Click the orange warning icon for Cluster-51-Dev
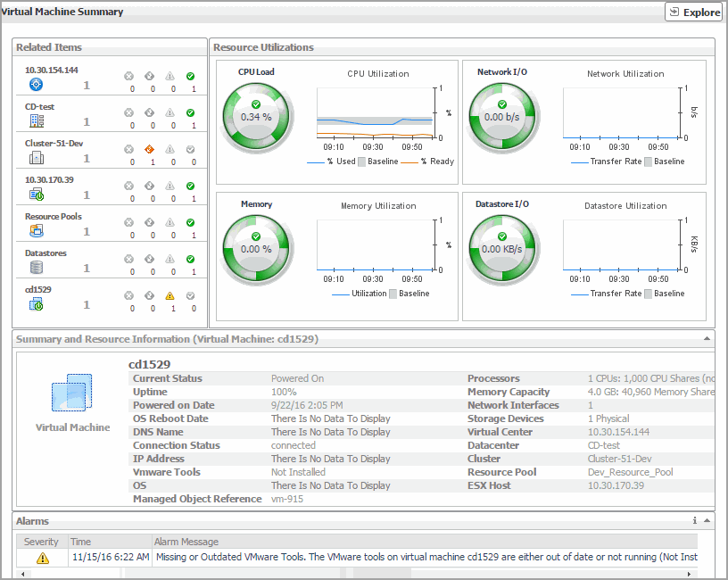The width and height of the screenshot is (728, 580). pyautogui.click(x=149, y=150)
